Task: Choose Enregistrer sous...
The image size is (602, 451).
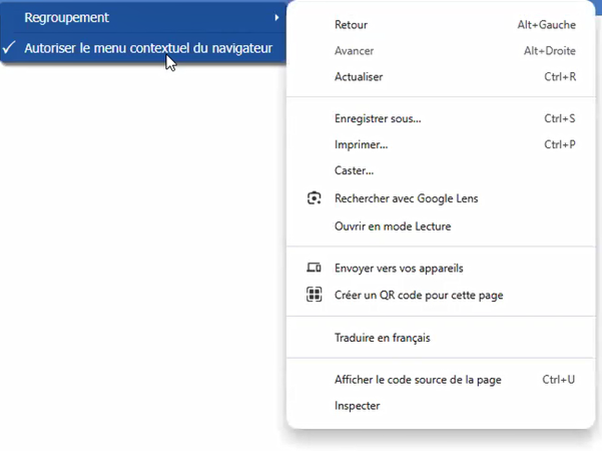Action: (x=441, y=119)
